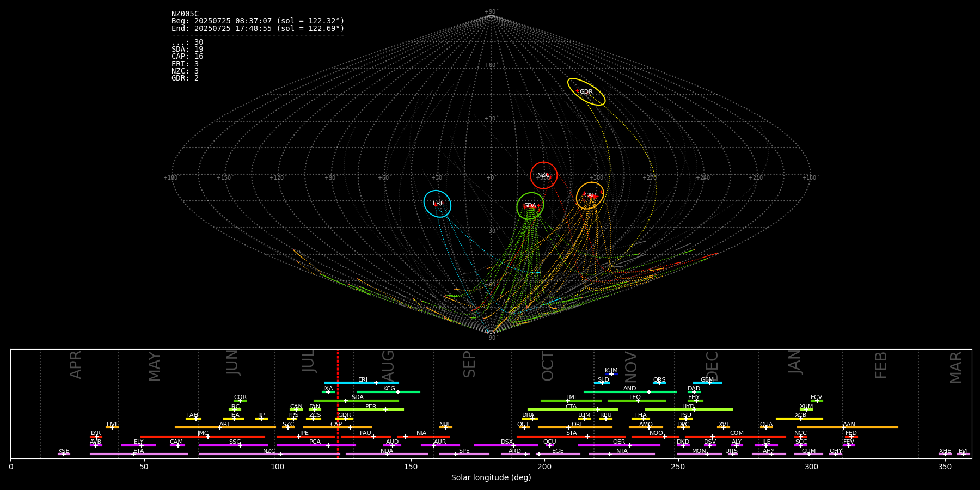The width and height of the screenshot is (980, 490).
Task: Click the cyan ERI bar in the timeline
Action: [362, 383]
